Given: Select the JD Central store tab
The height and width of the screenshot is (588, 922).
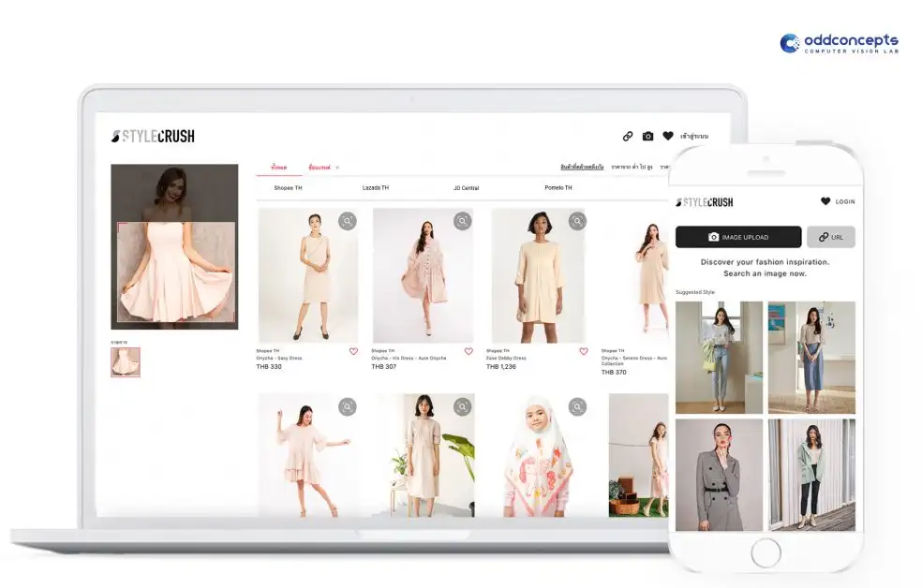Looking at the screenshot, I should 466,188.
